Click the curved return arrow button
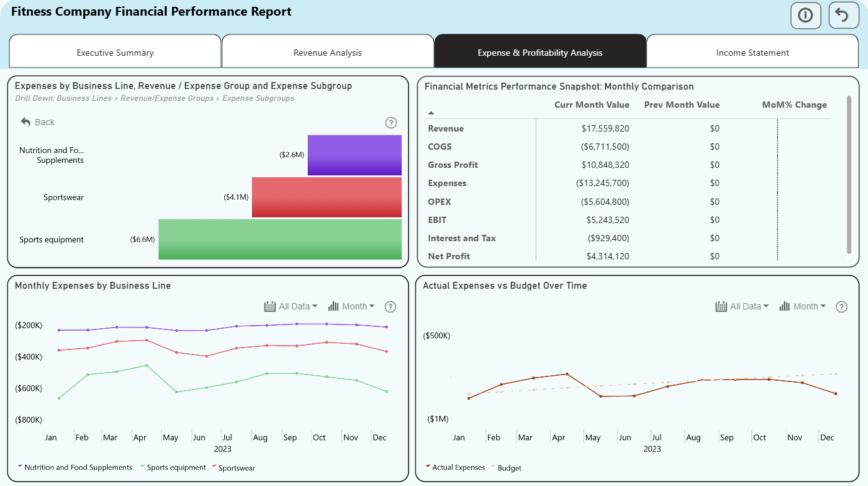 [844, 16]
